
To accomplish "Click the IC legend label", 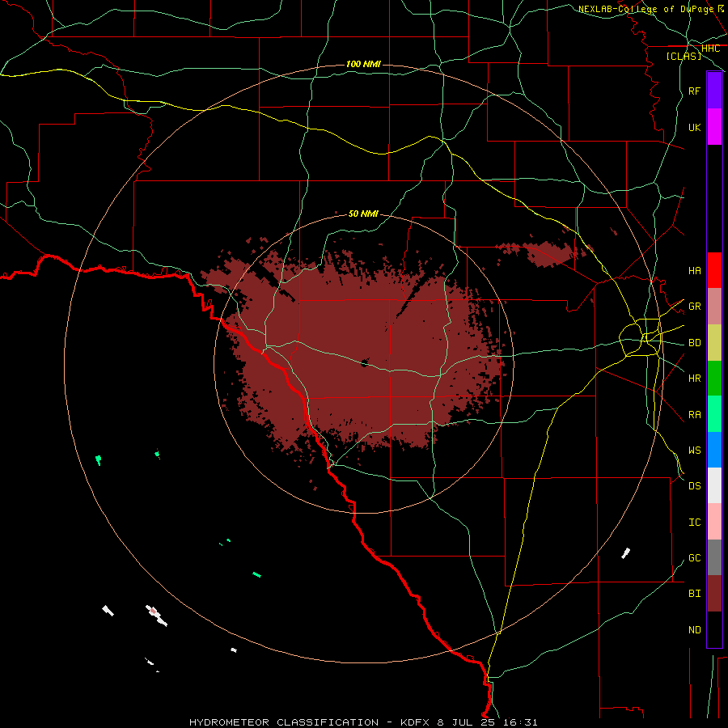I will [x=694, y=523].
